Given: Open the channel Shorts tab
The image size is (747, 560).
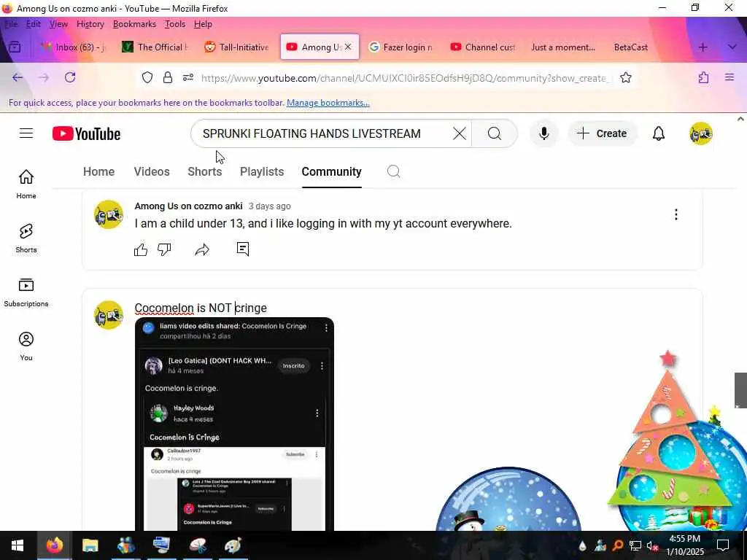Looking at the screenshot, I should (205, 171).
